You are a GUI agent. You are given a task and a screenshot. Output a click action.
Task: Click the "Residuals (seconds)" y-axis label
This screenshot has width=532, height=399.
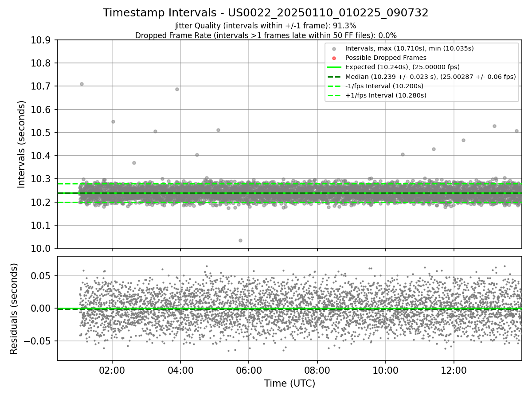(14, 309)
